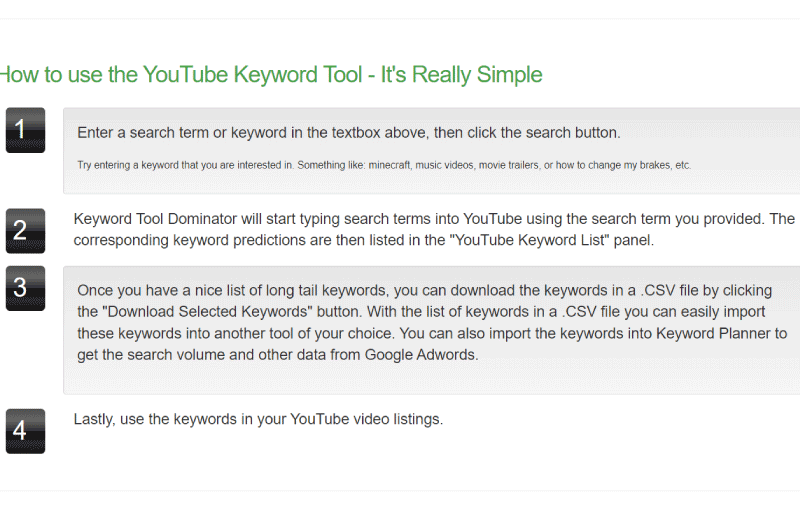Click line 'these keywords into another tool of your choice'
The image size is (800, 530).
coord(432,334)
